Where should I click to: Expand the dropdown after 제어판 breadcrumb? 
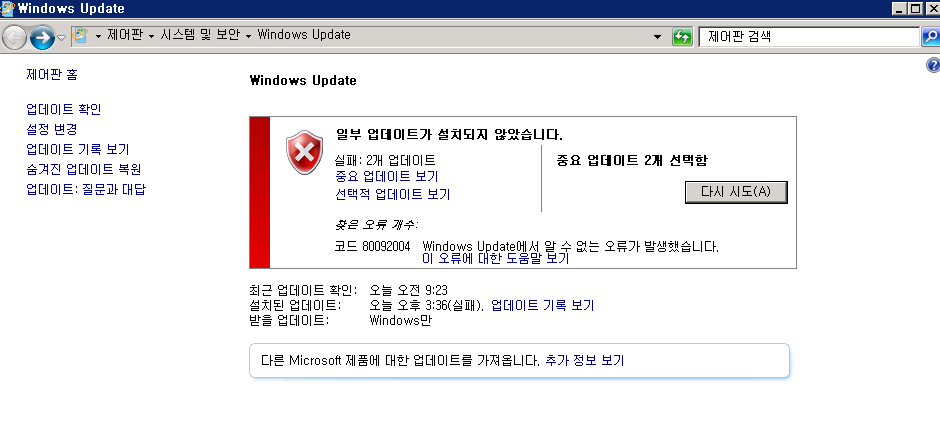[x=151, y=37]
